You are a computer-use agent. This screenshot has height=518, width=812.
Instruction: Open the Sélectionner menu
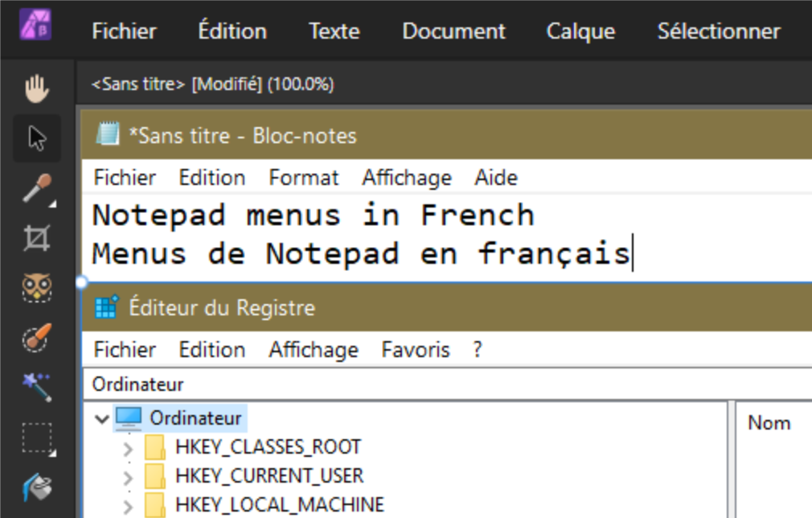pyautogui.click(x=719, y=31)
